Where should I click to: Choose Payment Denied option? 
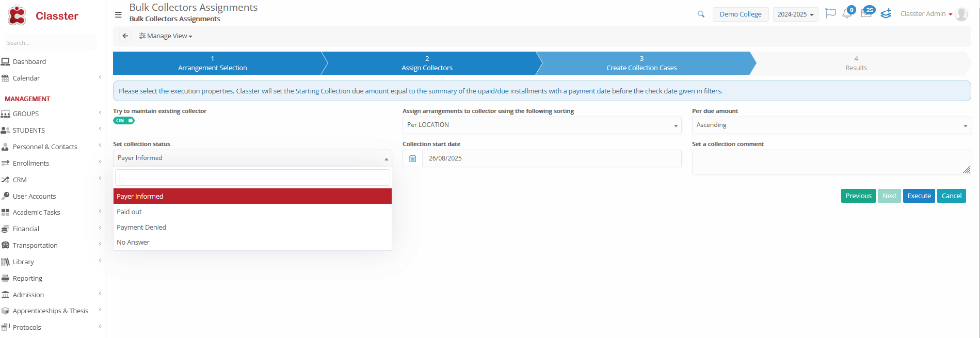[x=141, y=228]
